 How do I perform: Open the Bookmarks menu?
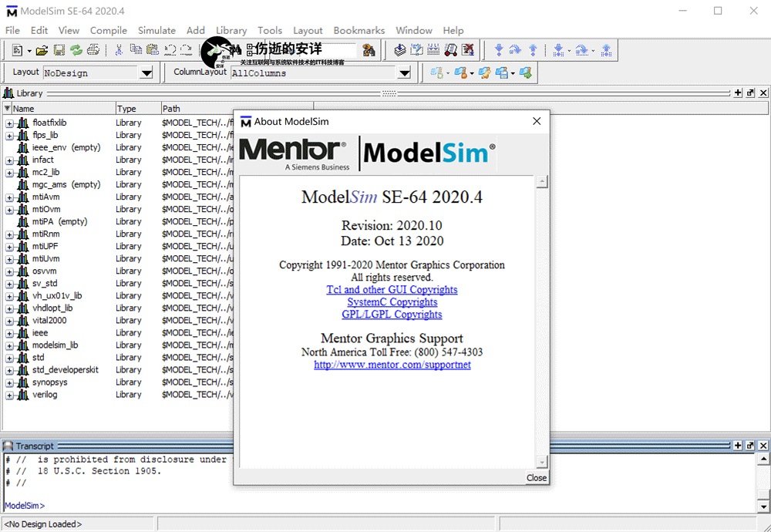pyautogui.click(x=359, y=30)
